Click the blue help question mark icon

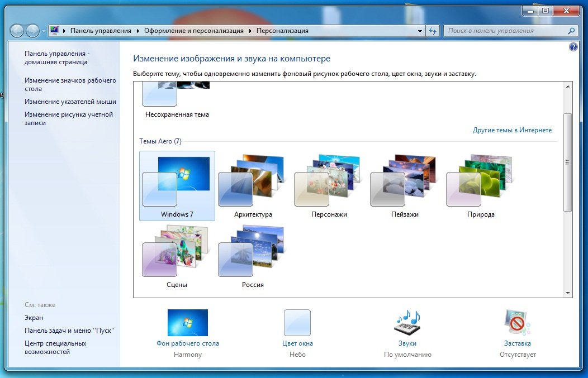point(573,47)
